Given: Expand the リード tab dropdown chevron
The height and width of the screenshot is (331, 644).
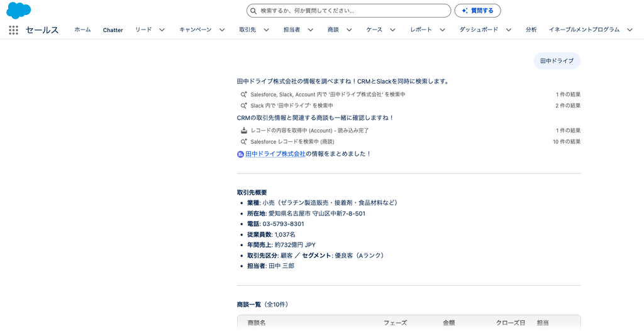Looking at the screenshot, I should (162, 30).
